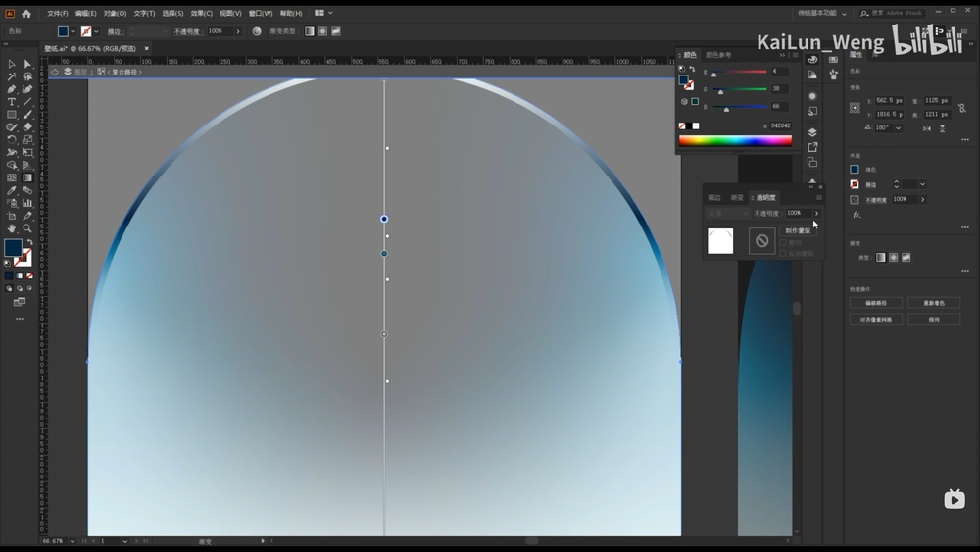Click the 偏移路径 quick action button

tap(875, 303)
